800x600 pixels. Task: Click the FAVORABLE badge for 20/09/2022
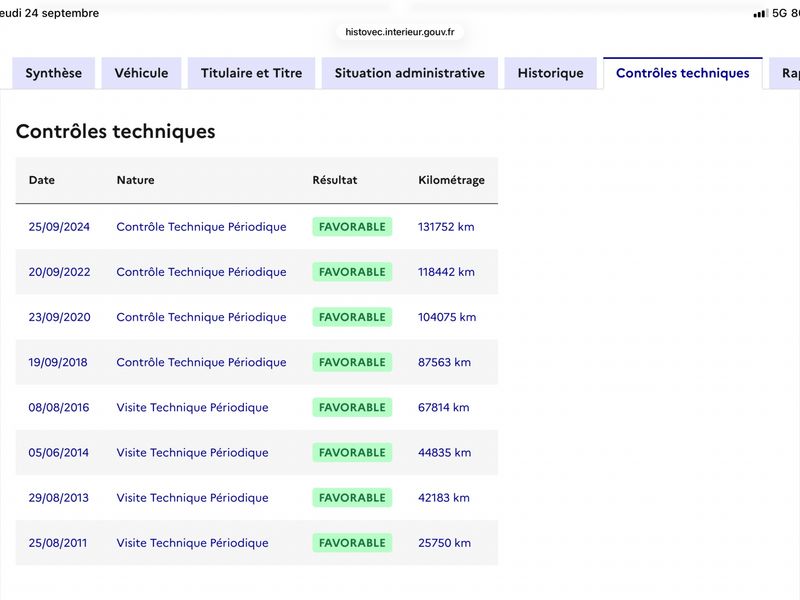point(352,272)
